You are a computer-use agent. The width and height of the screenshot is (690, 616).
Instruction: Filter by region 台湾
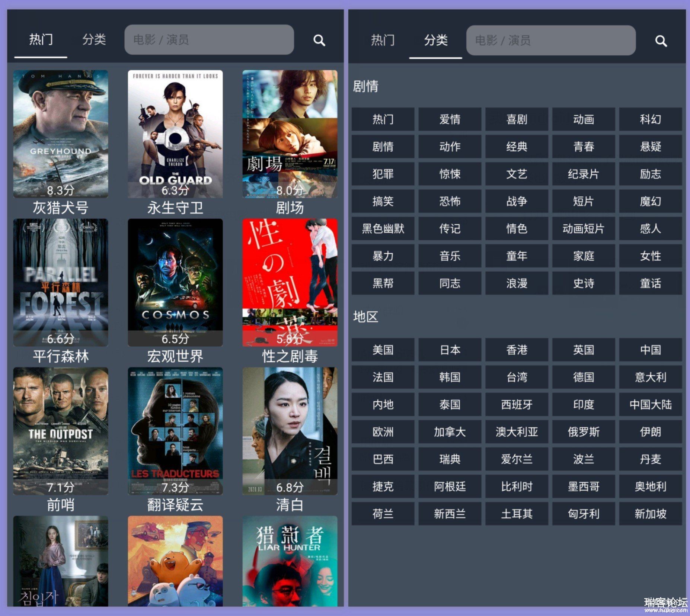click(517, 377)
